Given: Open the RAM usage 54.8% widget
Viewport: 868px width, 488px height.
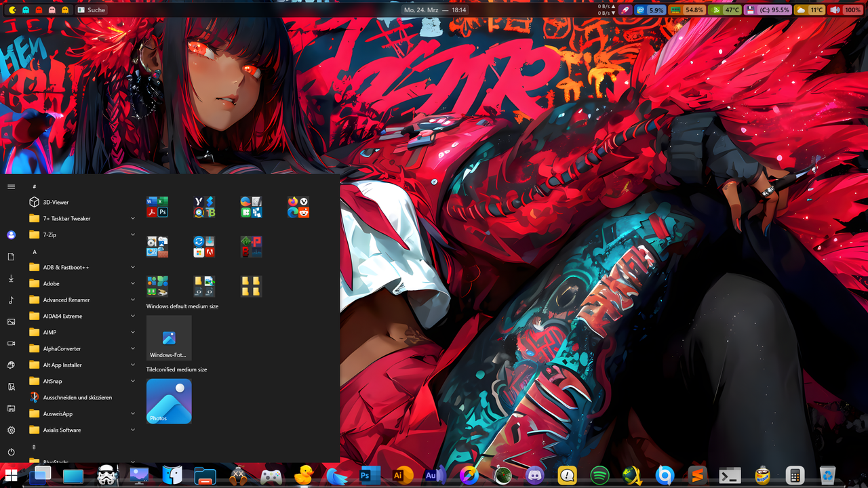Looking at the screenshot, I should tap(687, 10).
